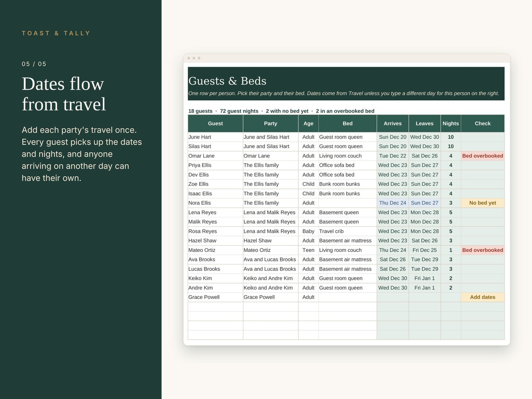
Task: Select the No bed yet warning cell
Action: click(x=483, y=203)
